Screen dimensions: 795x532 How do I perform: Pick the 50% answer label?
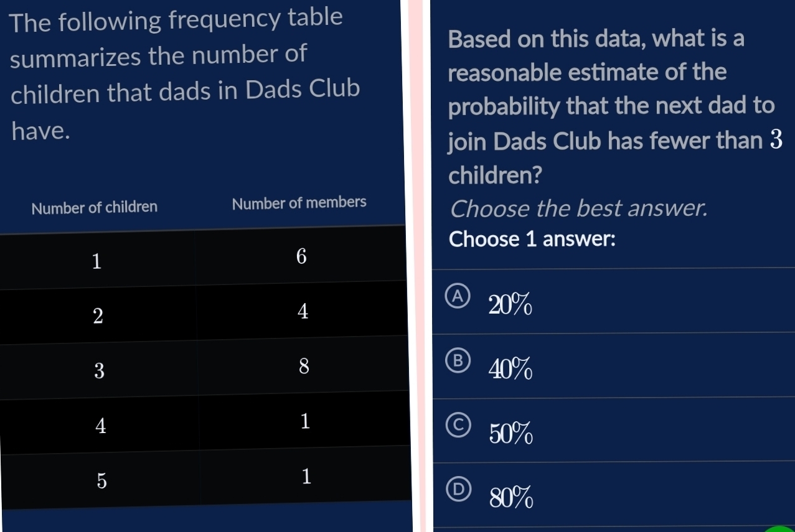tap(510, 435)
